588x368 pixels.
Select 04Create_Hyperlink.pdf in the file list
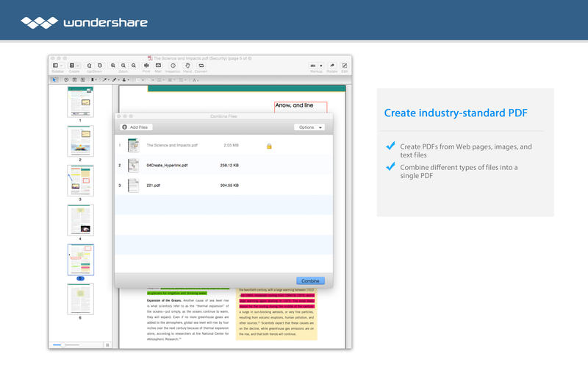point(167,166)
